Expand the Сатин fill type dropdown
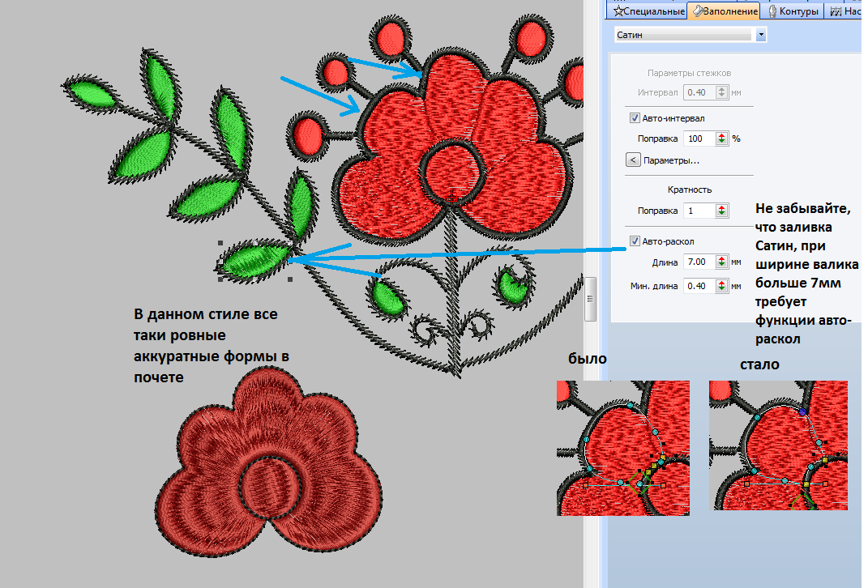868x588 pixels. tap(760, 35)
